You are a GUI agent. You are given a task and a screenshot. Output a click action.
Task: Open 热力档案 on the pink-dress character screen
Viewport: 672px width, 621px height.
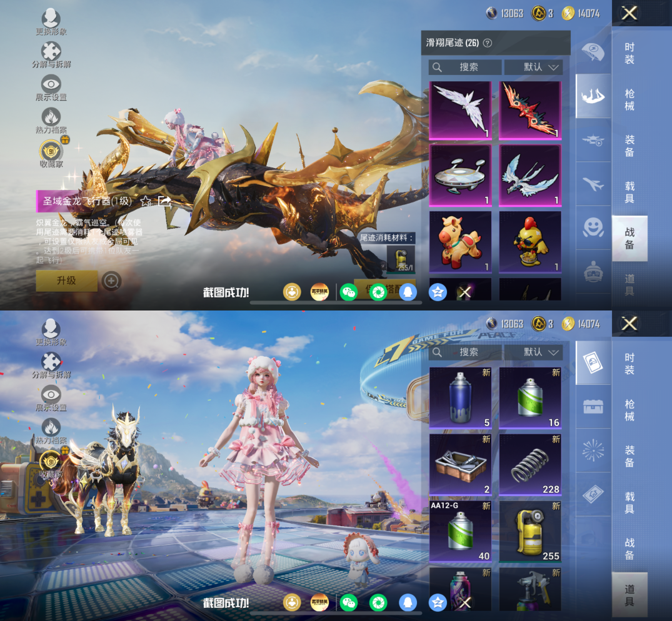pos(51,431)
